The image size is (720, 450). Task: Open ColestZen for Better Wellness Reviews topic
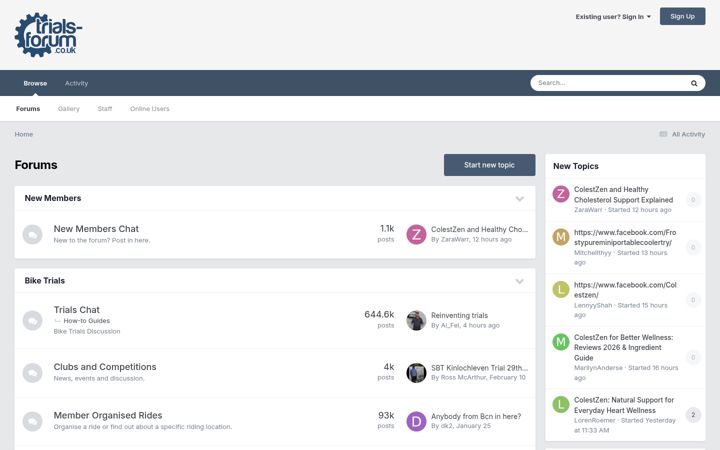pyautogui.click(x=624, y=348)
